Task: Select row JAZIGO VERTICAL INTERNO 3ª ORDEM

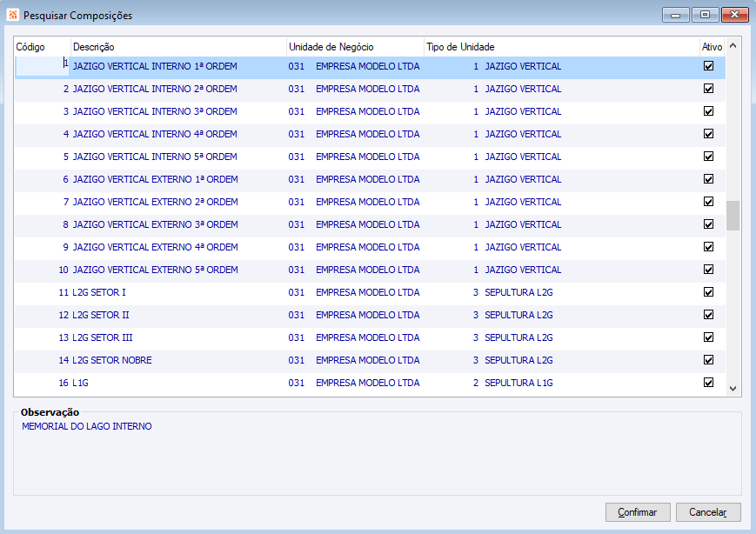Action: pos(370,112)
